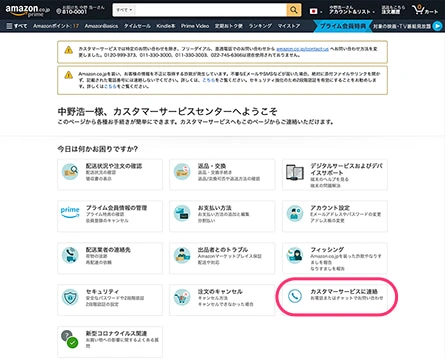
Task: Click the delivery address location pin icon
Action: pyautogui.click(x=58, y=12)
